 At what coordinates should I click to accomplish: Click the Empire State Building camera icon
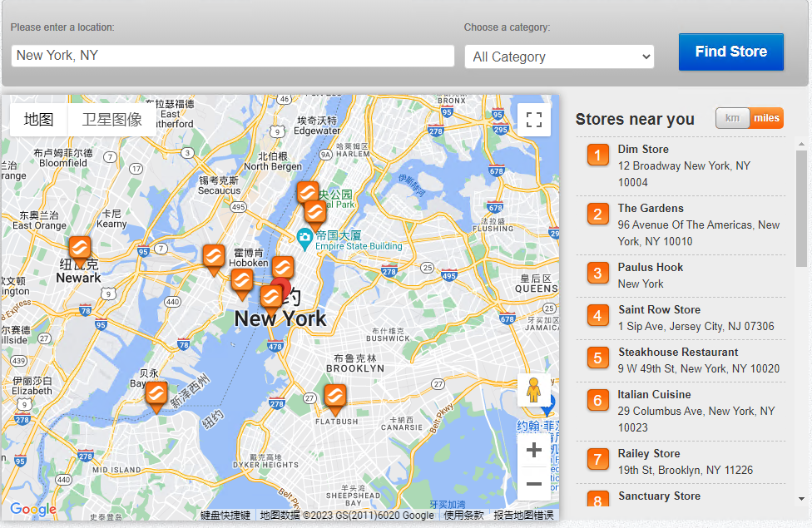304,239
